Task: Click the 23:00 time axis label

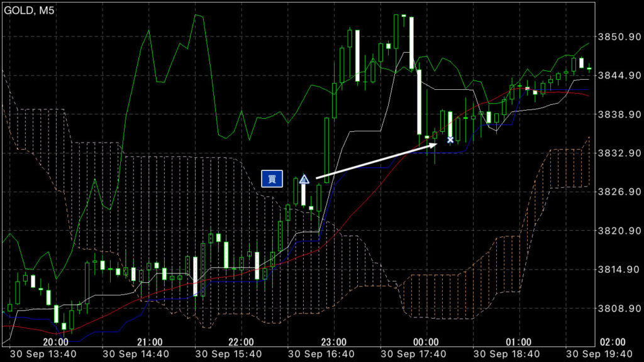Action: pyautogui.click(x=333, y=342)
